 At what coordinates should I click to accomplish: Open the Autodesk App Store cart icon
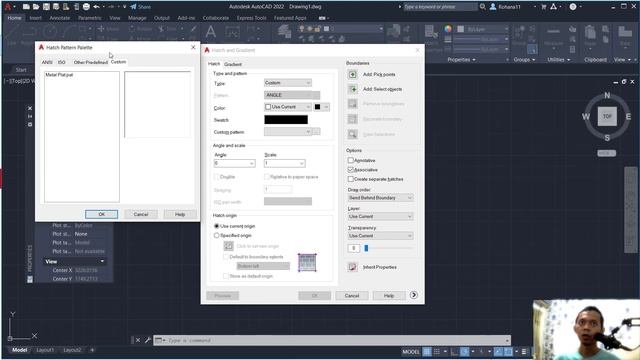coord(544,7)
